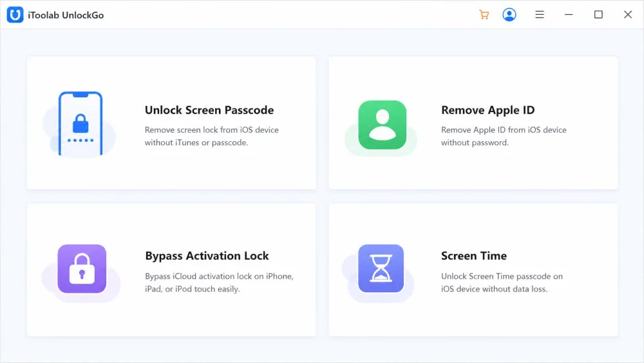Screen dimensions: 644x363
Task: Click the purple padlock activation icon
Action: point(82,269)
